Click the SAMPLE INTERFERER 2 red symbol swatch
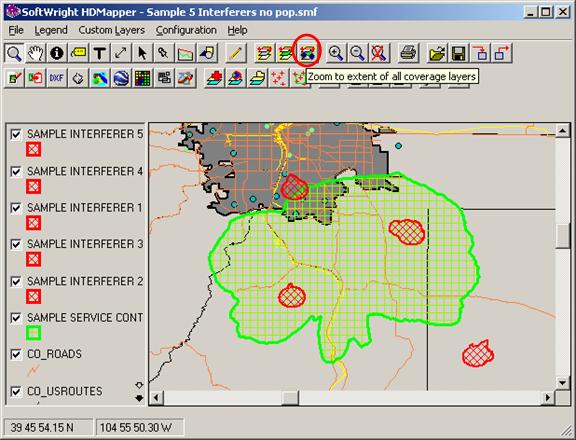This screenshot has height=440, width=576. tap(33, 296)
